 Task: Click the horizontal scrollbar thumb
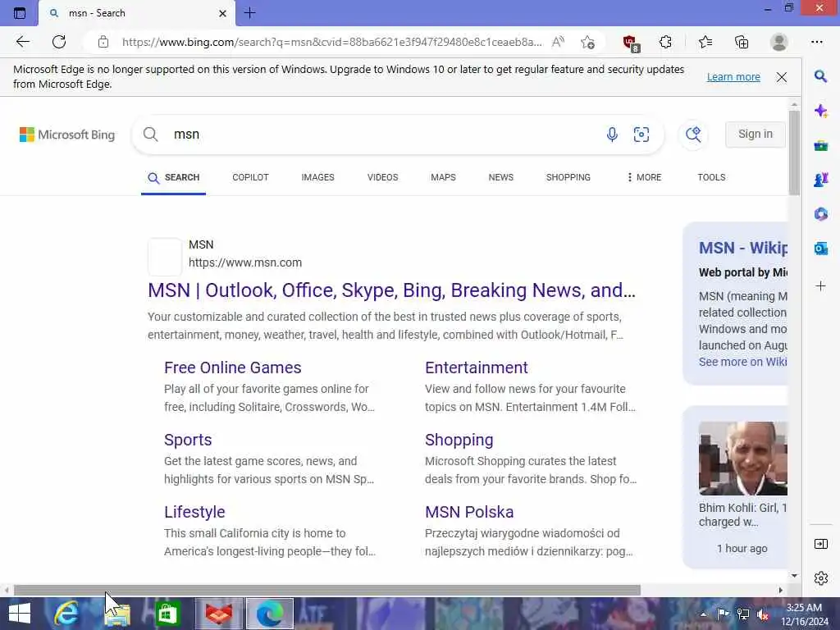326,591
